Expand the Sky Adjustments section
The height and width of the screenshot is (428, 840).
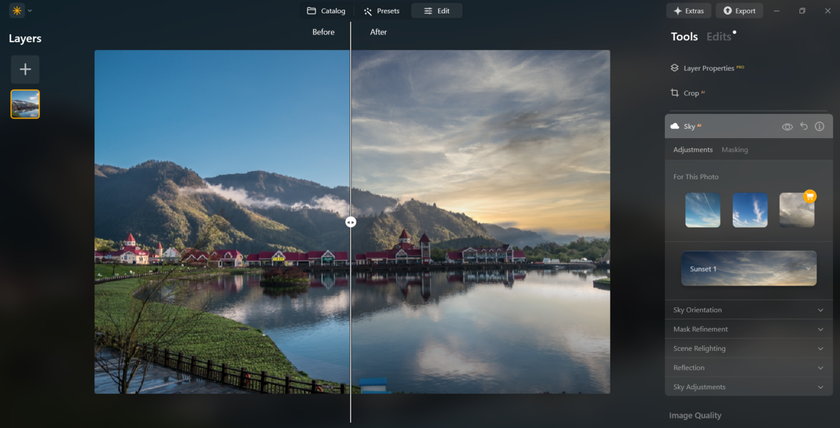748,387
